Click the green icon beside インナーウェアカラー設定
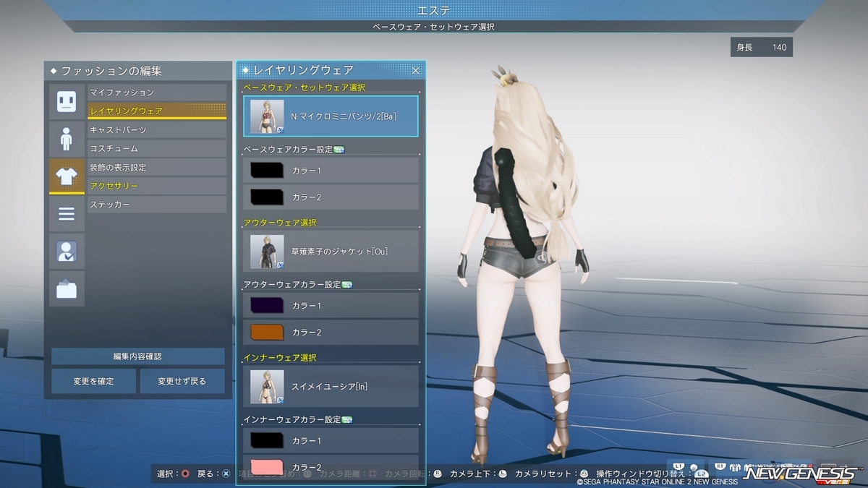 [x=346, y=420]
